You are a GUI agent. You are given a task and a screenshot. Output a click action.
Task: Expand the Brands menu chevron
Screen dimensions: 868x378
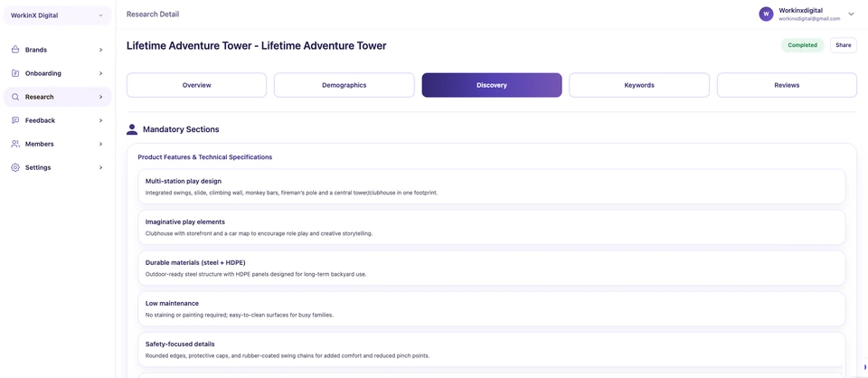pyautogui.click(x=100, y=50)
